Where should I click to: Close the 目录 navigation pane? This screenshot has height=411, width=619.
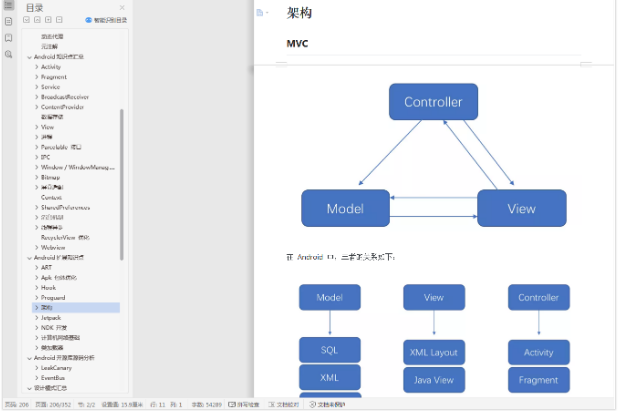pyautogui.click(x=122, y=8)
